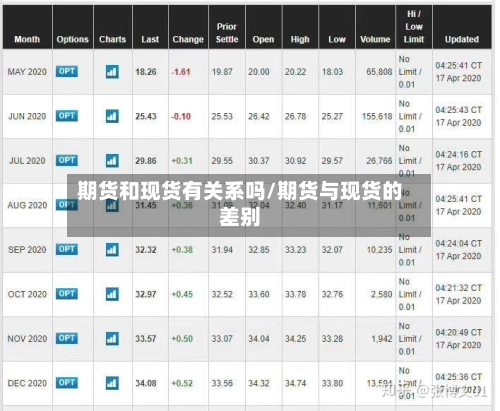This screenshot has width=500, height=411.
Task: Click the OPT button for JUL 2020
Action: click(67, 160)
